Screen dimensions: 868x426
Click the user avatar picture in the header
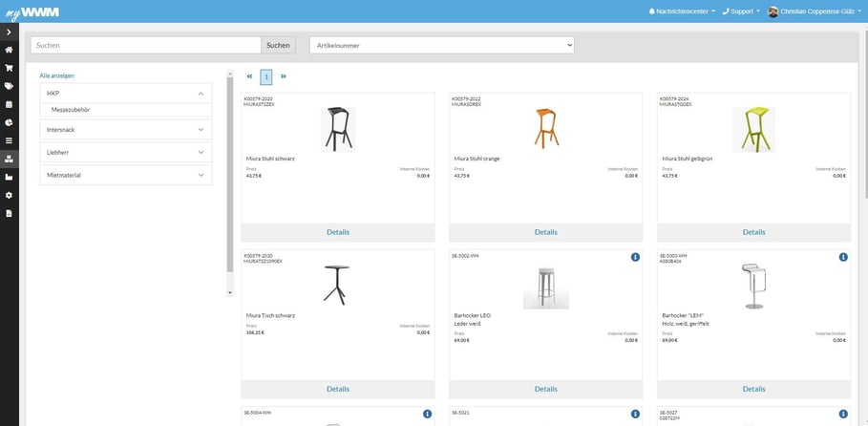click(x=773, y=11)
